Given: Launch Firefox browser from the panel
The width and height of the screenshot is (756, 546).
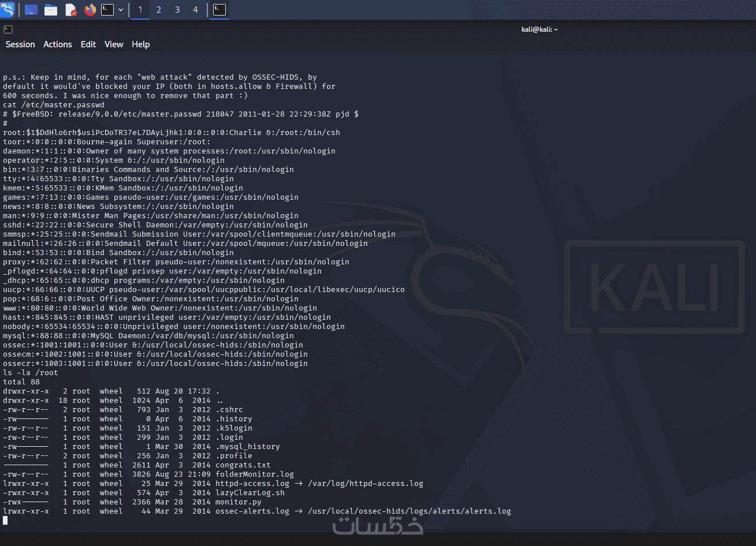Looking at the screenshot, I should [90, 10].
